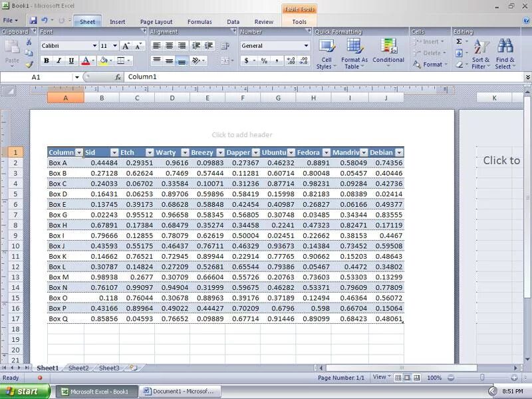Set Bottom vertical alignment
Image resolution: width=532 pixels, height=399 pixels.
pyautogui.click(x=182, y=61)
